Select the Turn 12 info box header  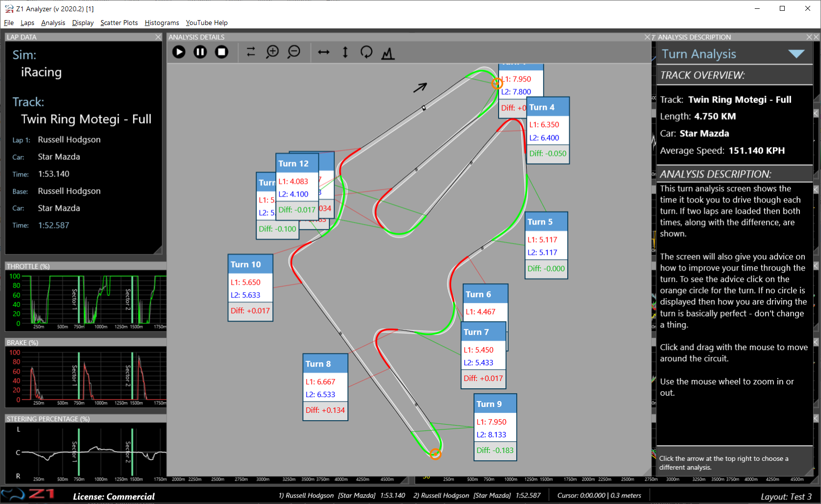(297, 163)
